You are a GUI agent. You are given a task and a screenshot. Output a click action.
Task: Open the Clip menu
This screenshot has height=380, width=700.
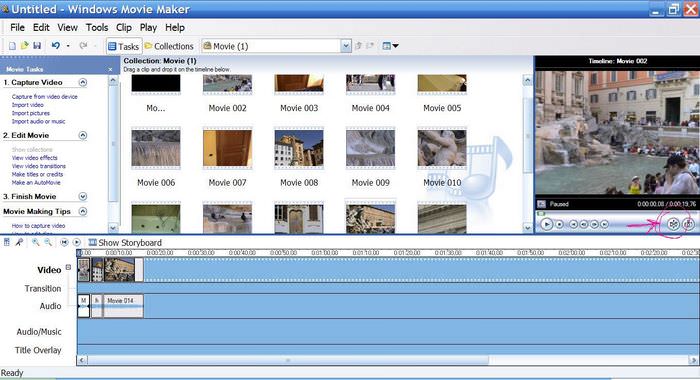124,28
